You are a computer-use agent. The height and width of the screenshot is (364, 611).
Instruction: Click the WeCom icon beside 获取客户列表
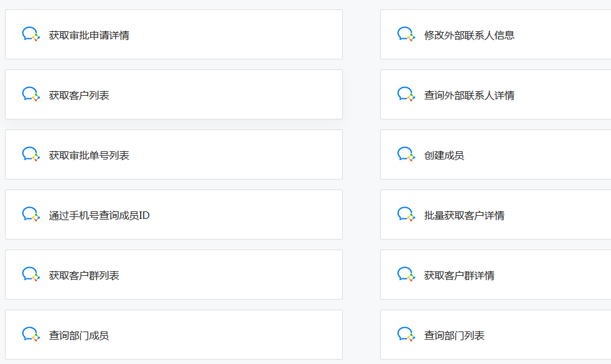[x=31, y=94]
